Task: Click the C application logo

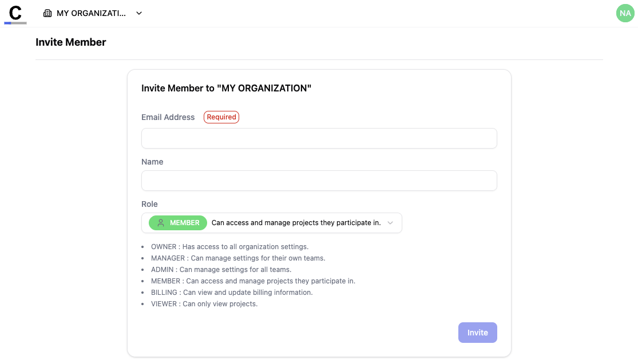Action: tap(15, 13)
